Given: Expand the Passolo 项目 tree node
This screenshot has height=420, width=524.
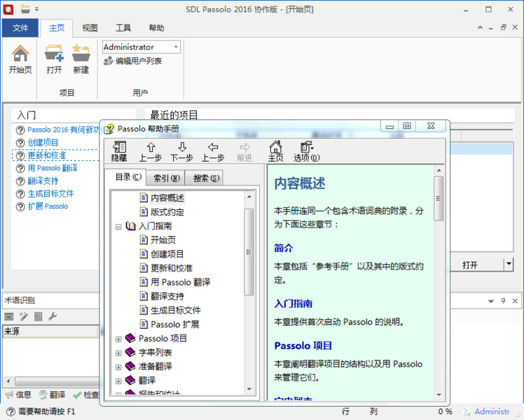Looking at the screenshot, I should tap(118, 338).
